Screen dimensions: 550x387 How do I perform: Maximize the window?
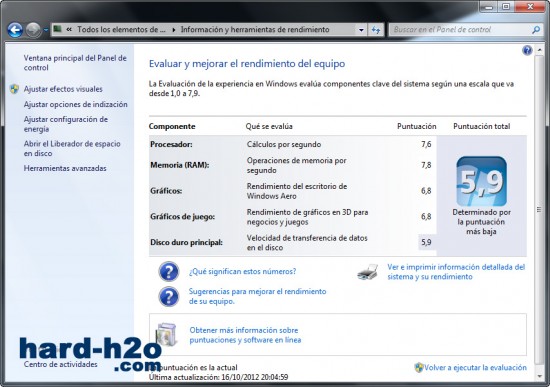[506, 6]
